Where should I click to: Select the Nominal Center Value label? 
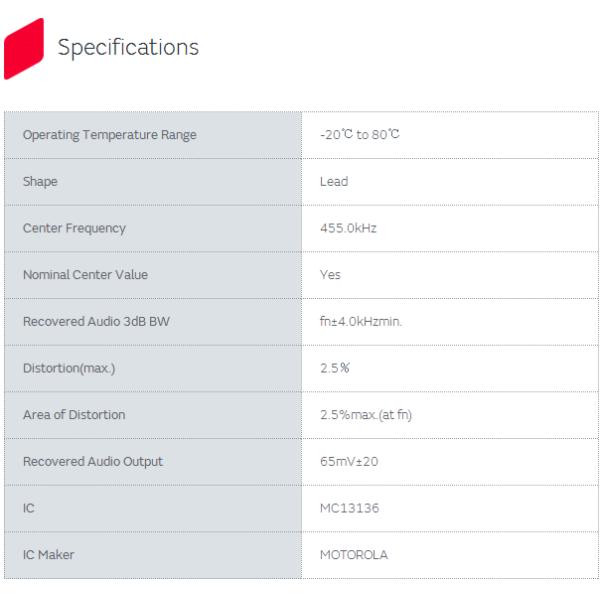pyautogui.click(x=85, y=275)
